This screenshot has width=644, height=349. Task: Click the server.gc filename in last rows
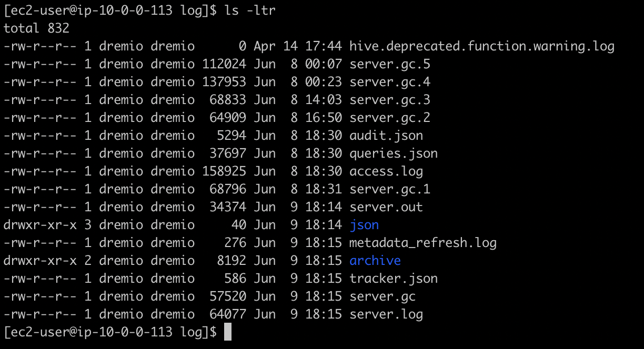point(383,296)
